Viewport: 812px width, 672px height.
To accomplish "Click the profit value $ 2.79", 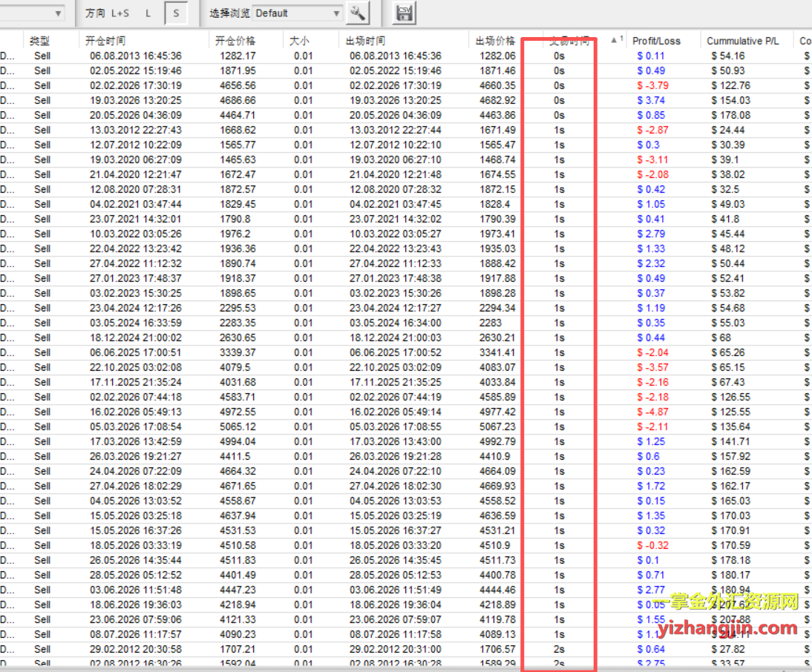I will (651, 234).
